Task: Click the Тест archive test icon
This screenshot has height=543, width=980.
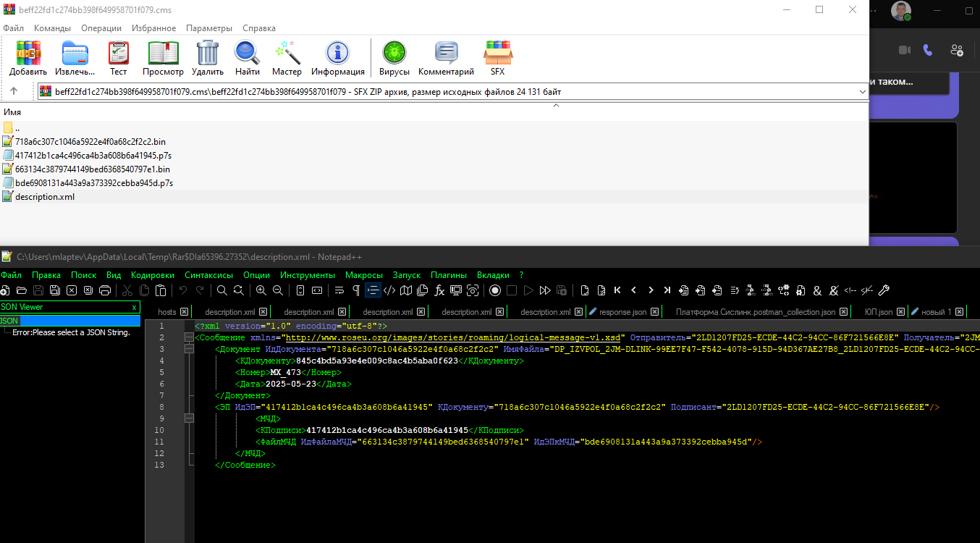Action: 119,58
